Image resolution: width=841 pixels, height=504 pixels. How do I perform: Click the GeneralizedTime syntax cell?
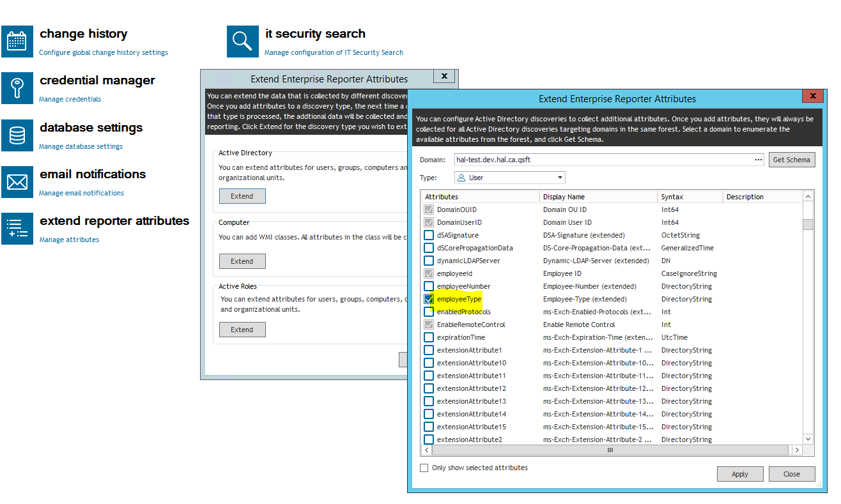(688, 248)
